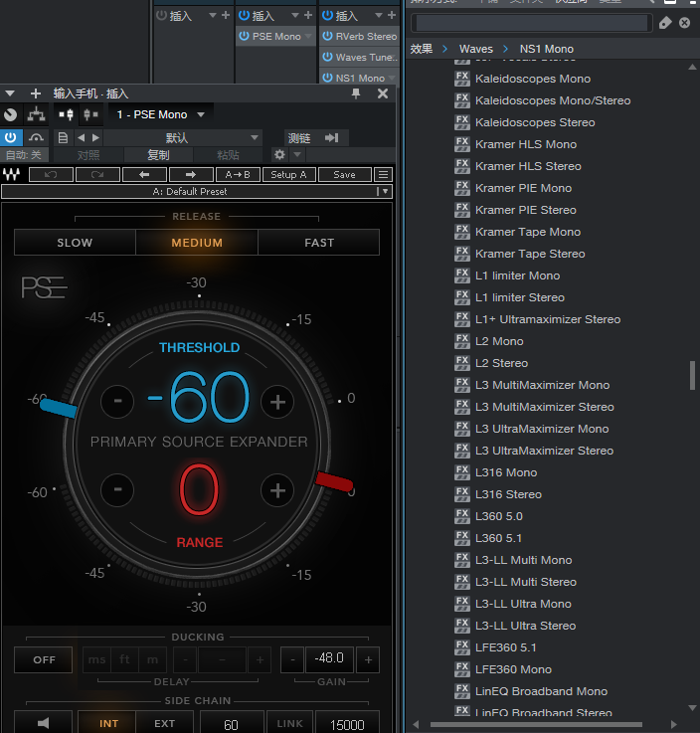Open the plugin settings gear icon
700x733 pixels.
click(x=279, y=154)
